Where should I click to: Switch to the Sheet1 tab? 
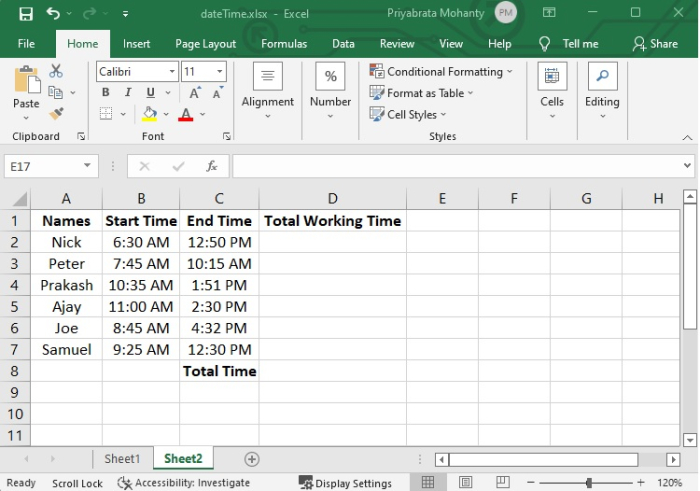pyautogui.click(x=122, y=459)
